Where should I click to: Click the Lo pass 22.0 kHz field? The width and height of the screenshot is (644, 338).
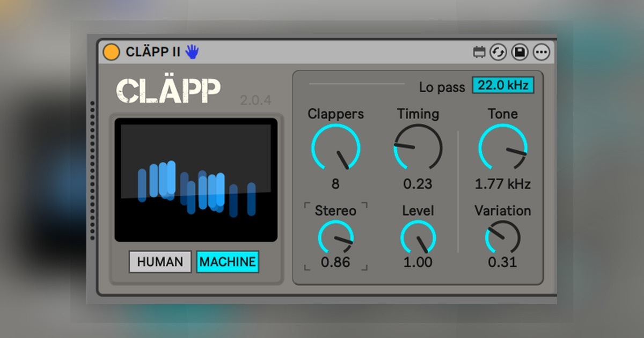503,85
